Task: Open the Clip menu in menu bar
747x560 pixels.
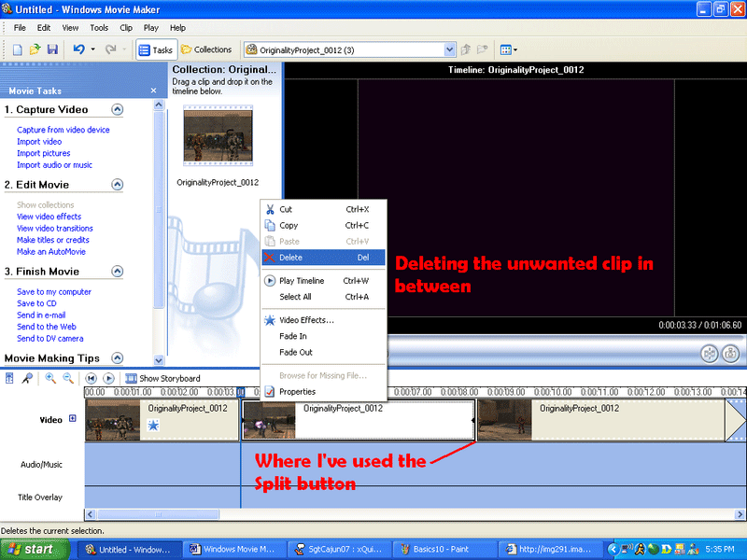Action: pyautogui.click(x=126, y=28)
